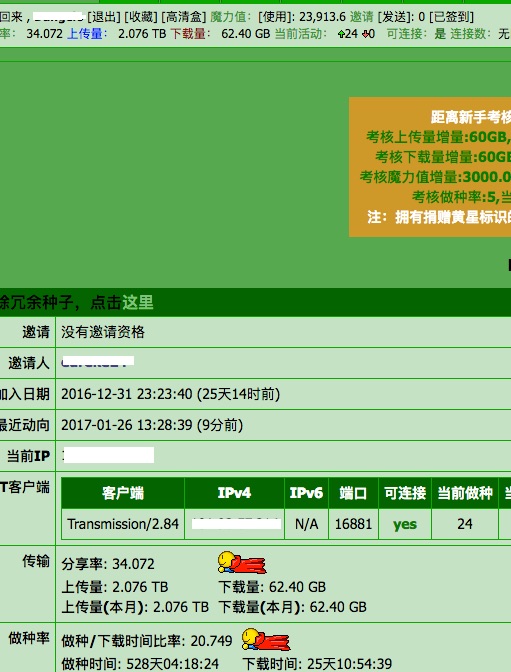Viewport: 511px width, 672px height.
Task: Click the 当前做种 column header
Action: coord(465,493)
